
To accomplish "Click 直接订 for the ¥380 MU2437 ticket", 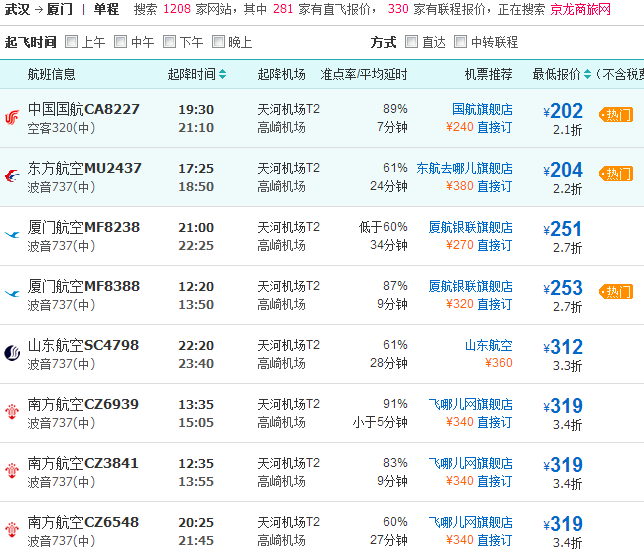I will tap(494, 186).
